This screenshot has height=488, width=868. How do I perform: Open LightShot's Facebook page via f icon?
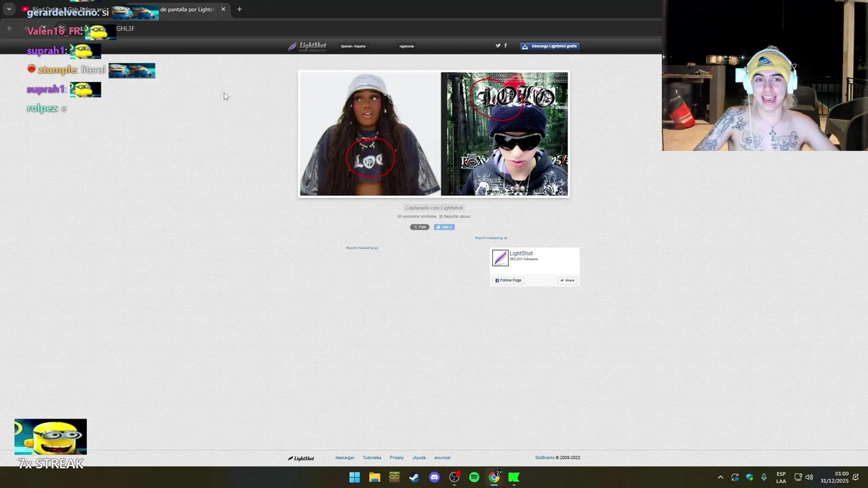(x=505, y=45)
